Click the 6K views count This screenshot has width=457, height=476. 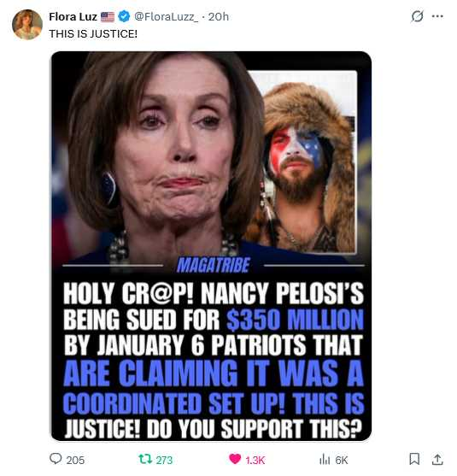click(342, 461)
